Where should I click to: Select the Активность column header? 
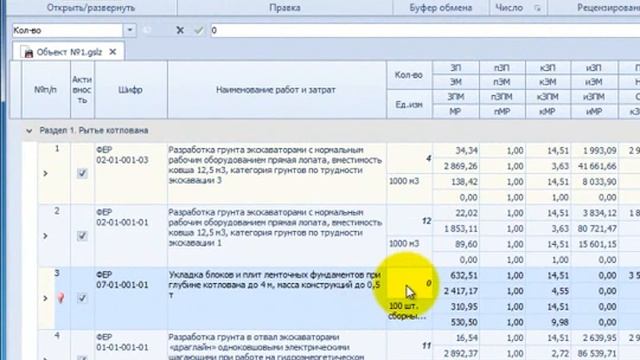[x=82, y=90]
